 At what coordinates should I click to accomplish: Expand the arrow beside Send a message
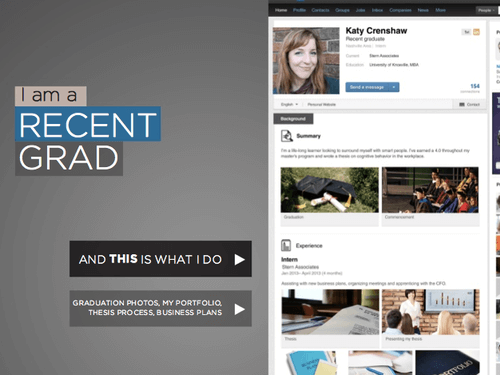(x=394, y=87)
